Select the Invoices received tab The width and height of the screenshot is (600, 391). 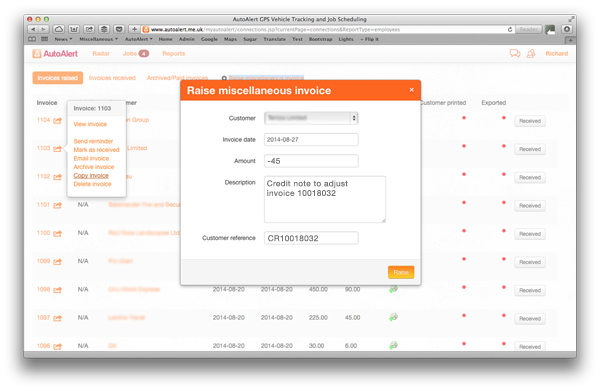(112, 78)
